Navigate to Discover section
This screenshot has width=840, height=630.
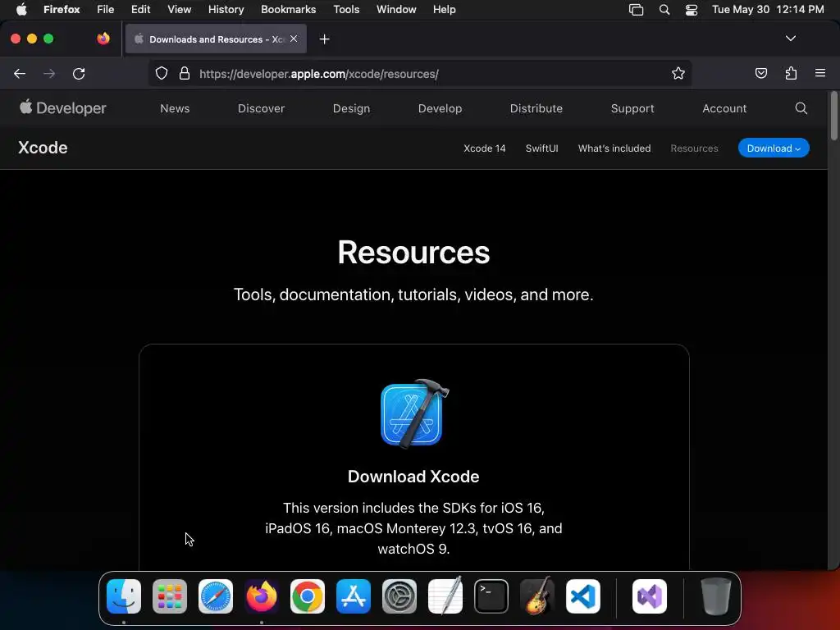tap(261, 108)
